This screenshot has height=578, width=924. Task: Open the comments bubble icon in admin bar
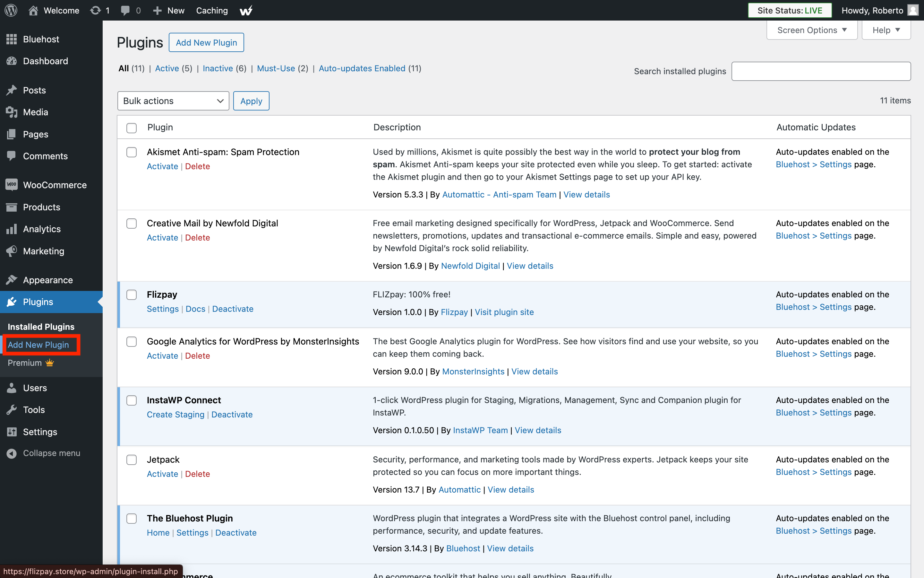[x=125, y=10]
